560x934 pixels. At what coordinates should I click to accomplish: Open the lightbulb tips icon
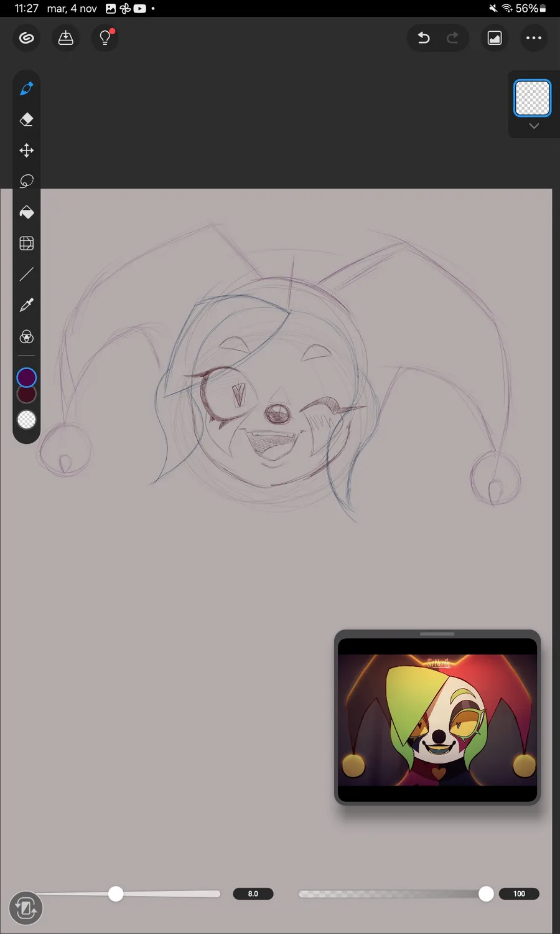(105, 38)
